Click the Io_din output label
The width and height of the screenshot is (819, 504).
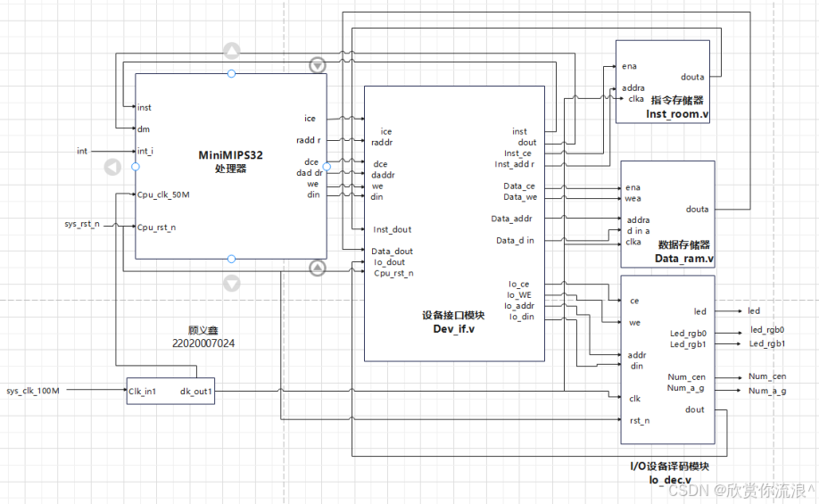(x=521, y=317)
